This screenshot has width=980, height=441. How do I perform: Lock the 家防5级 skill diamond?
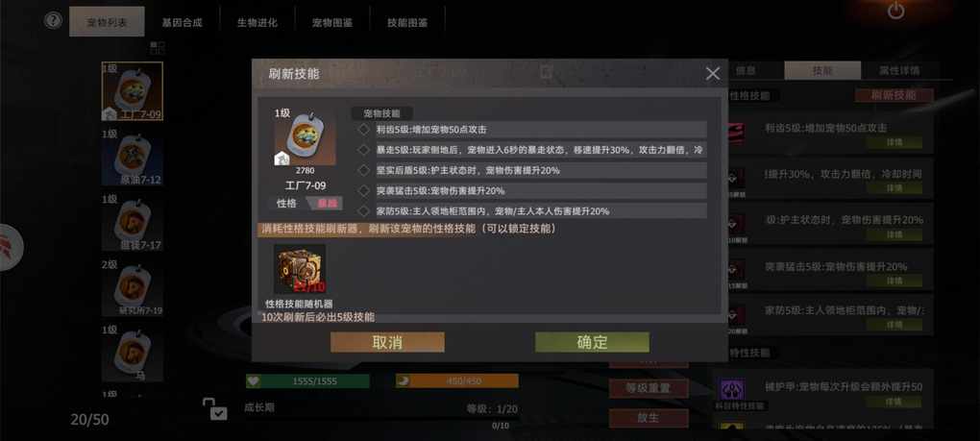tap(364, 211)
